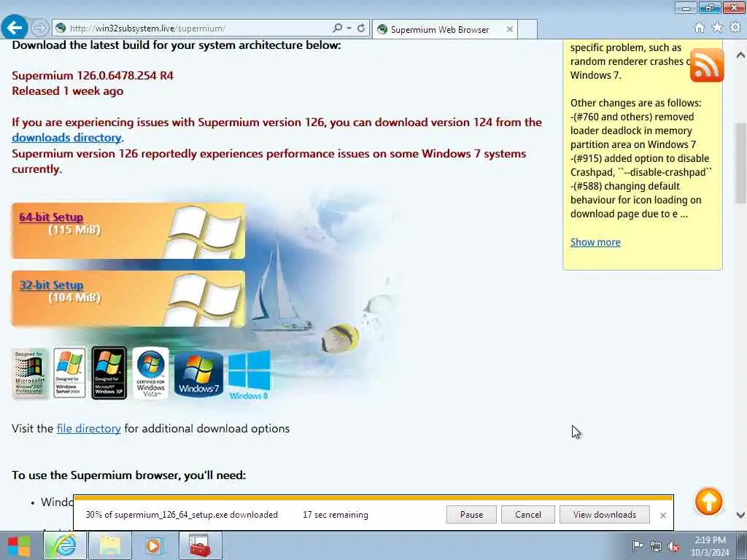Click the Show more link in changelog
Screen dimensions: 747x560
[595, 242]
